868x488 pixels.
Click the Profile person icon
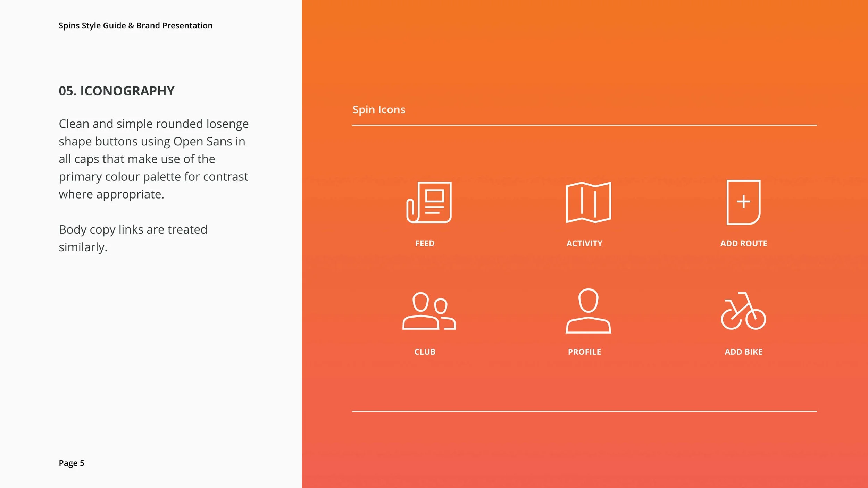tap(588, 311)
